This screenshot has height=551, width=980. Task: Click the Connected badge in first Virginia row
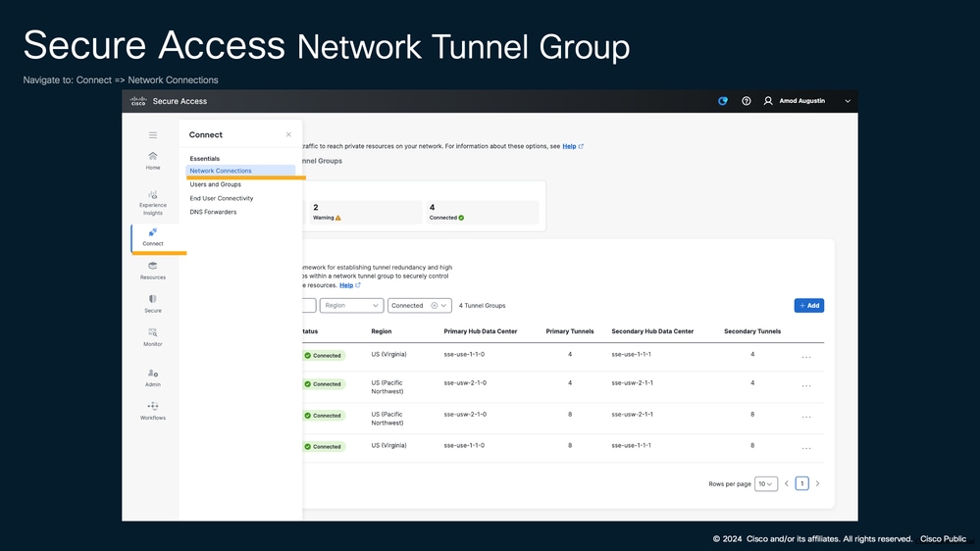click(x=323, y=356)
